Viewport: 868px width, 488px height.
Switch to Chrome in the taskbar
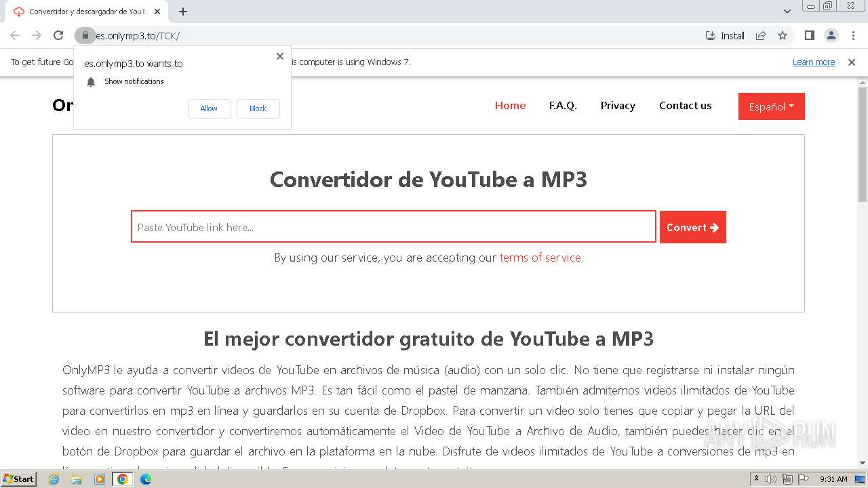point(122,479)
